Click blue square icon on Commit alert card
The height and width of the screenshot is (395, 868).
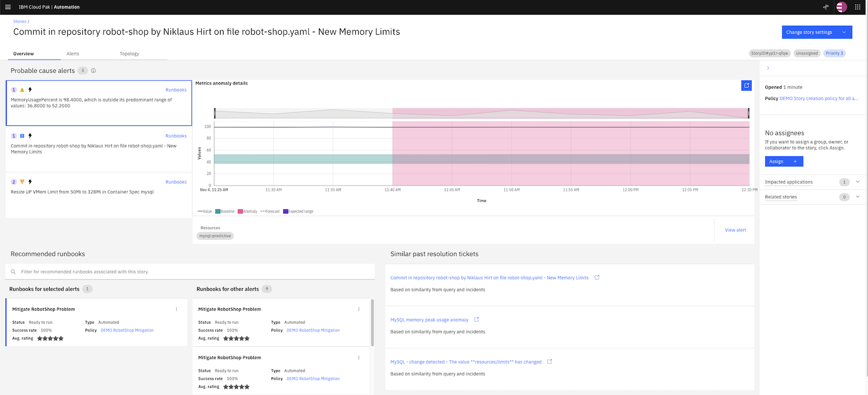22,136
